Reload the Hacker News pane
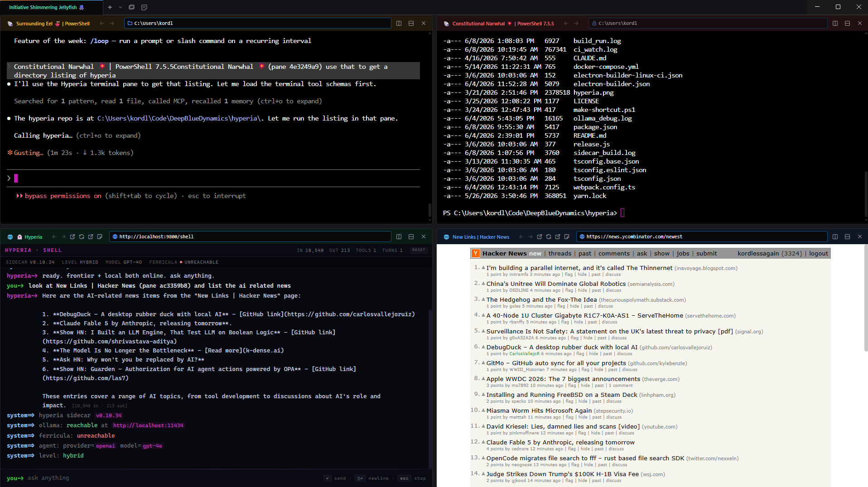The height and width of the screenshot is (487, 868). 549,236
